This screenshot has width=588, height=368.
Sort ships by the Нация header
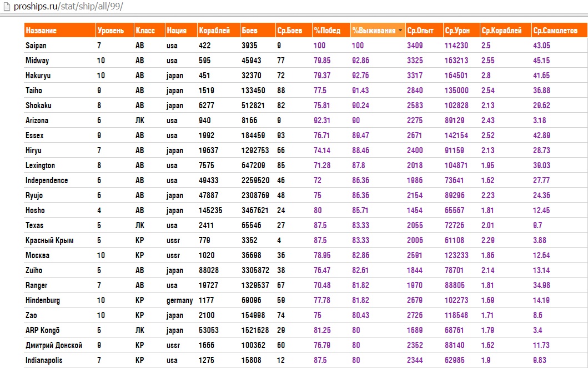click(x=175, y=31)
